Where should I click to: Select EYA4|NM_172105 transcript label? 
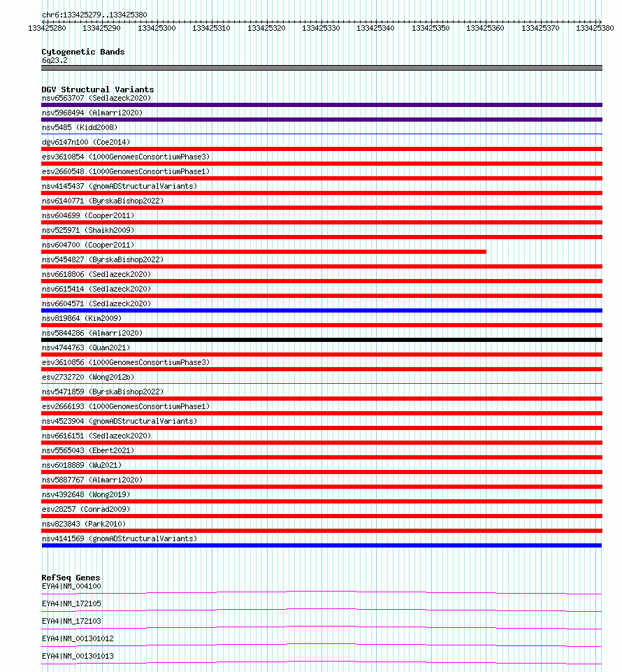[x=71, y=603]
